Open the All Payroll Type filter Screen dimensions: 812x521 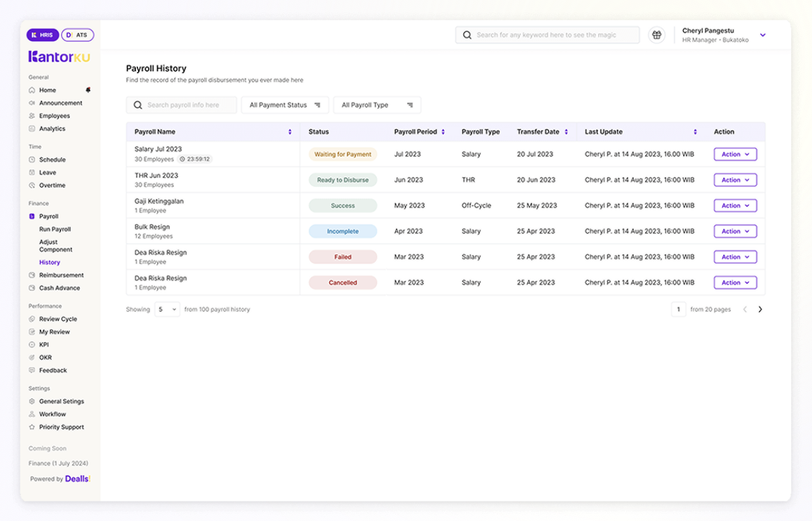(x=377, y=105)
